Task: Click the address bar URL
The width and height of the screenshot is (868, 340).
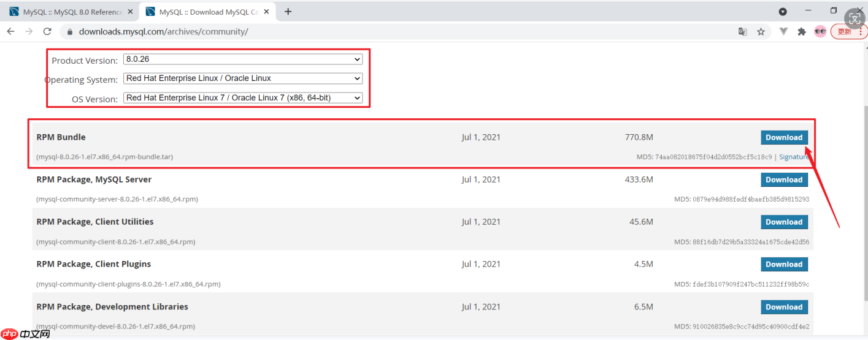Action: click(x=163, y=32)
